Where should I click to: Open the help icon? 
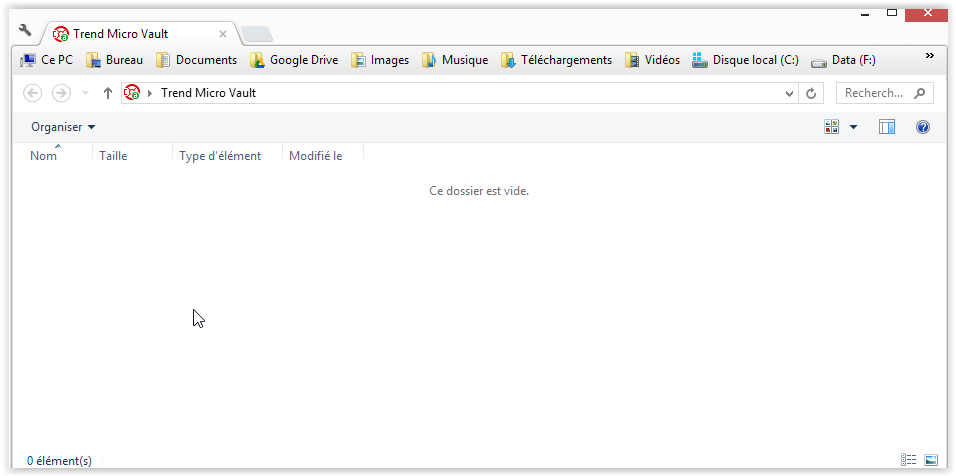pos(923,127)
